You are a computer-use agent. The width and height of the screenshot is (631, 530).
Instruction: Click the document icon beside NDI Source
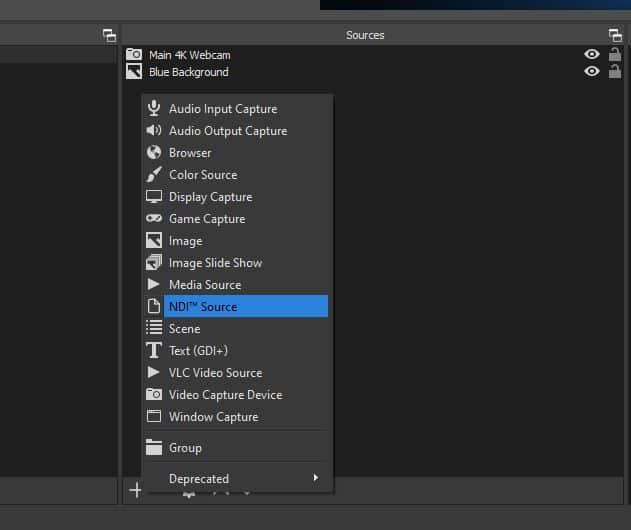coord(153,306)
